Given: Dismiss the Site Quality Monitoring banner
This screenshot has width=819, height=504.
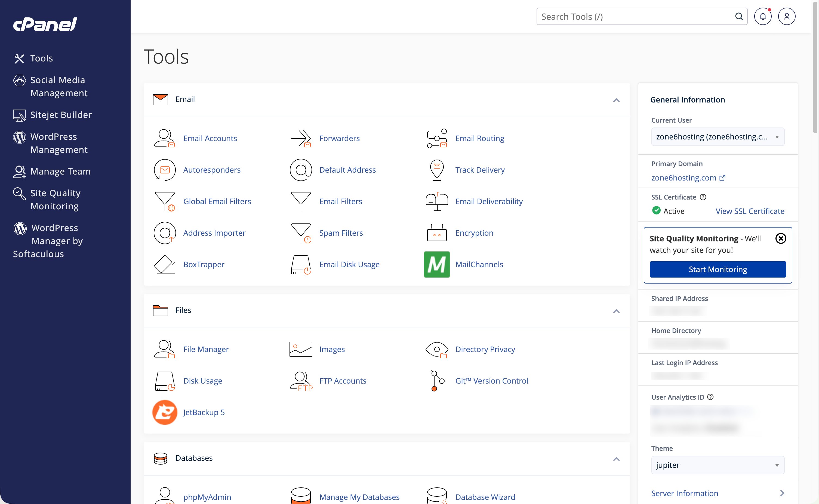Looking at the screenshot, I should click(x=781, y=239).
